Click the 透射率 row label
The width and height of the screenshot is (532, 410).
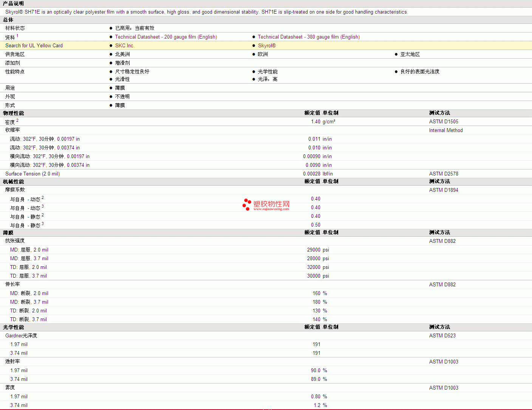click(x=12, y=361)
